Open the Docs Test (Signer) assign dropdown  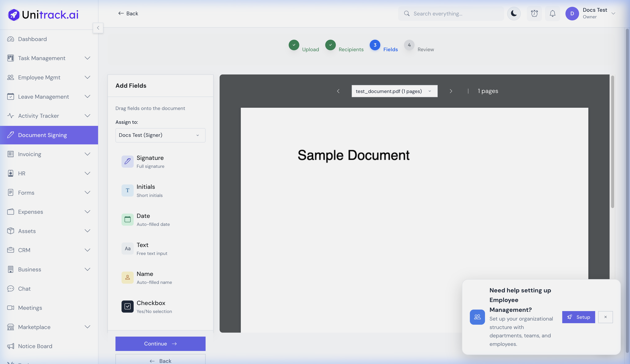click(160, 135)
